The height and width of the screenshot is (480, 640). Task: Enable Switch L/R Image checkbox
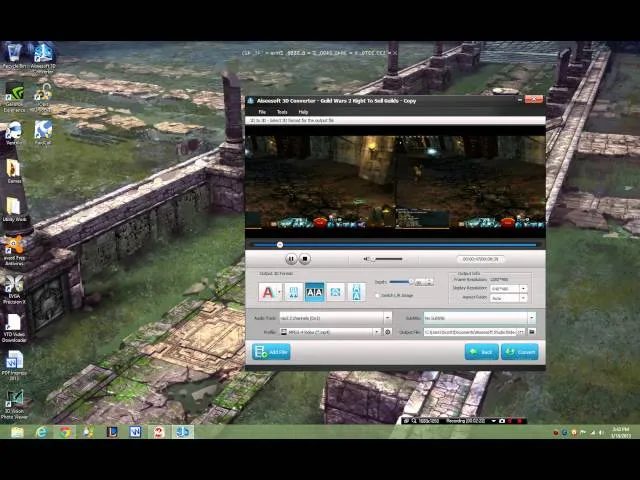[377, 295]
